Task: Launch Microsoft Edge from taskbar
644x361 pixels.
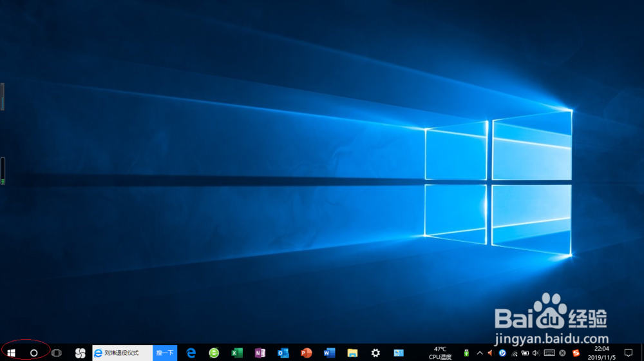Action: (x=191, y=353)
